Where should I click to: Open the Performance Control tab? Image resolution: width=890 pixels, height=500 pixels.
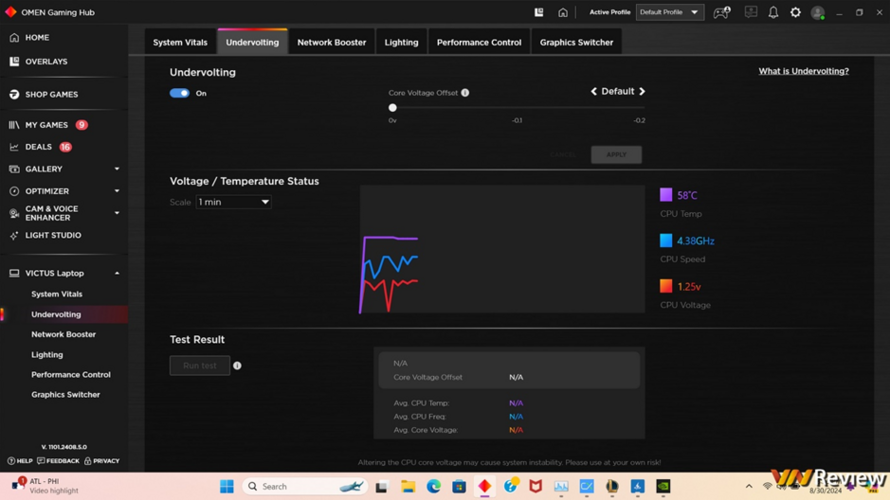pos(479,42)
